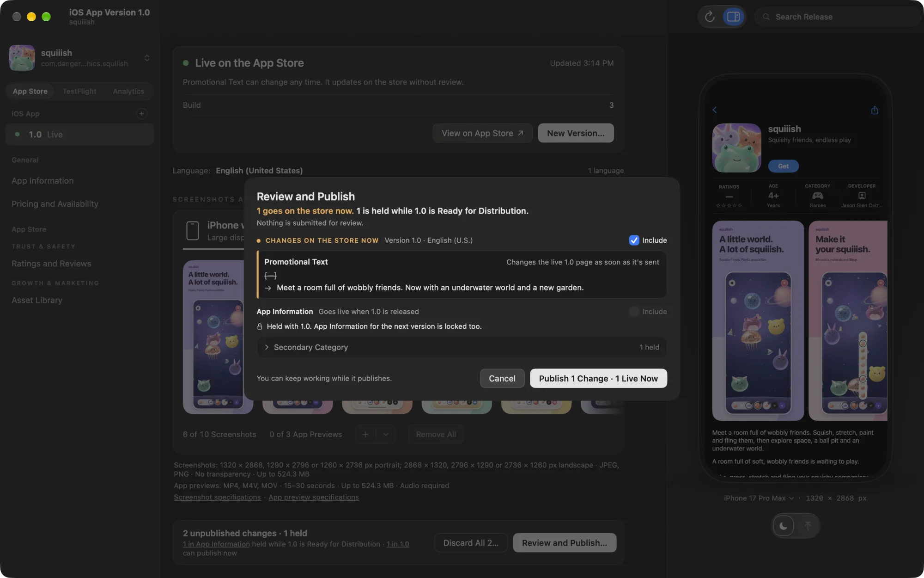924x578 pixels.
Task: Click the Discard All 2... button
Action: click(x=471, y=543)
